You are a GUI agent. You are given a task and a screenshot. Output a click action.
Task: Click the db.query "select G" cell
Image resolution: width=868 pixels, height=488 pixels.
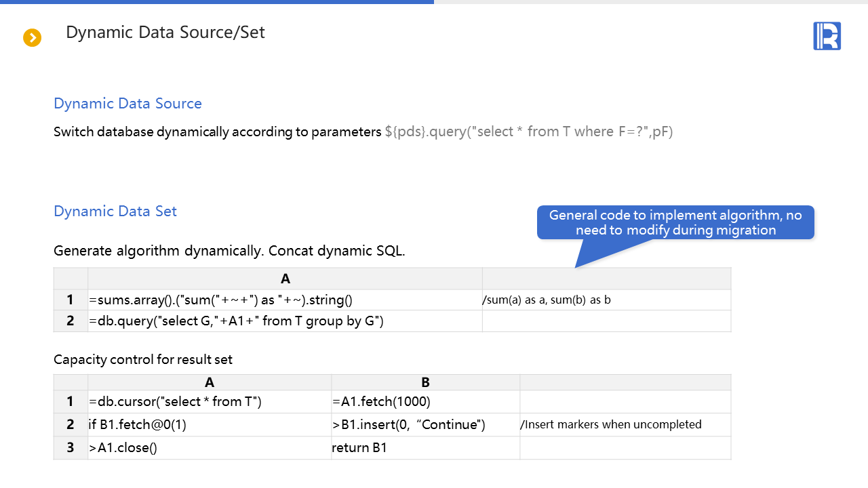coord(236,321)
